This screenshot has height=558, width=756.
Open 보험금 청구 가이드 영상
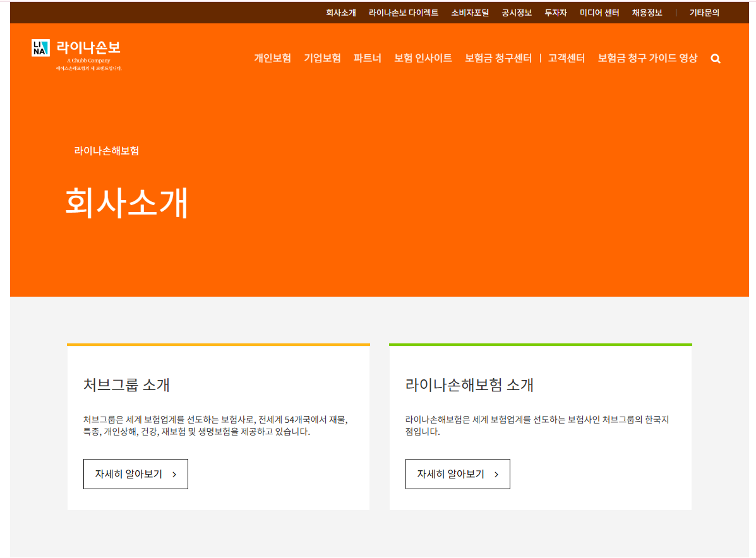(x=647, y=58)
